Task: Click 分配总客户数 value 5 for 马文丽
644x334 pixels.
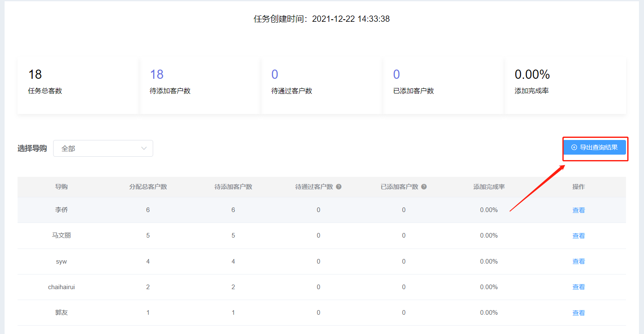Action: point(148,236)
